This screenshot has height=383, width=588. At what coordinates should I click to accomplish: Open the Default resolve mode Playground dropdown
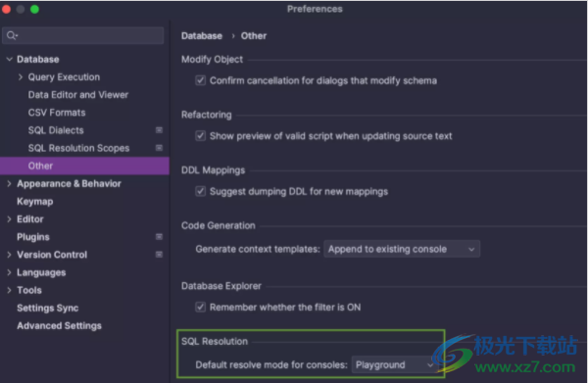pos(394,364)
